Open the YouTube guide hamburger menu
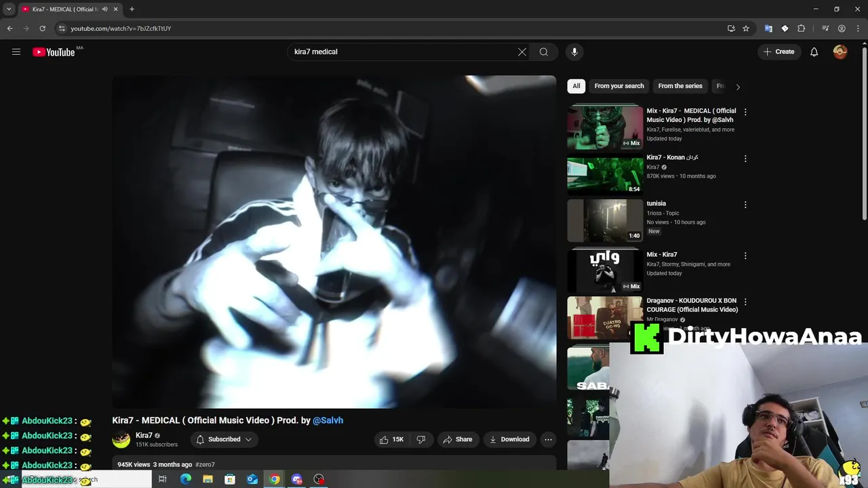 [x=16, y=52]
